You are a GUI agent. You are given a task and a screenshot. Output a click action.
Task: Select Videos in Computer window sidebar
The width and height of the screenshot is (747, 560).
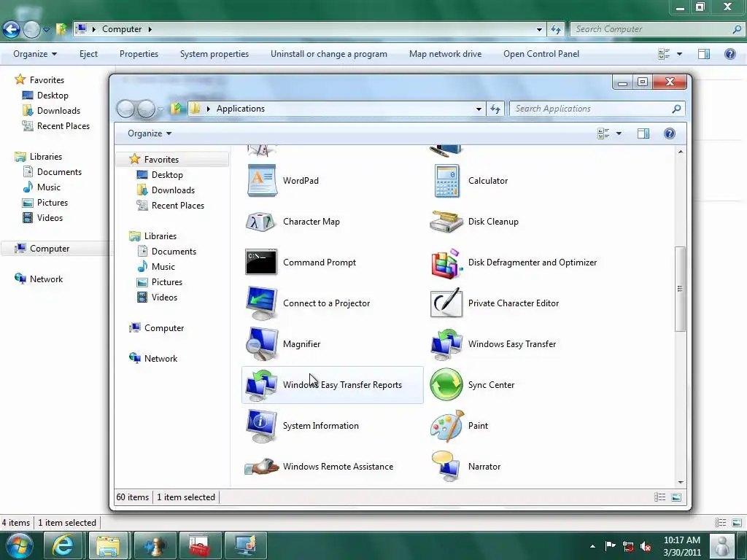point(50,217)
